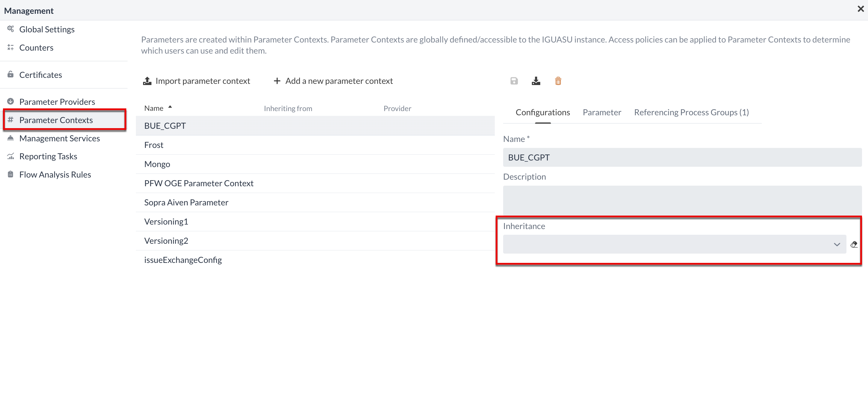Click Import parameter context button
Image resolution: width=868 pixels, height=403 pixels.
point(196,81)
